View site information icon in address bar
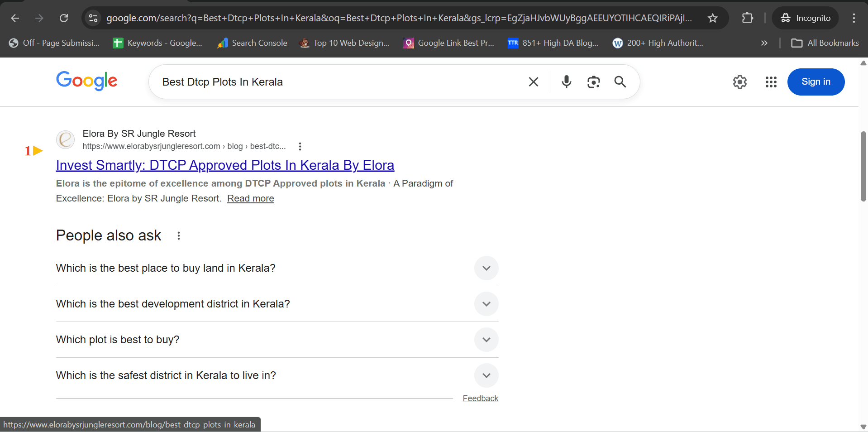868x432 pixels. [x=93, y=18]
